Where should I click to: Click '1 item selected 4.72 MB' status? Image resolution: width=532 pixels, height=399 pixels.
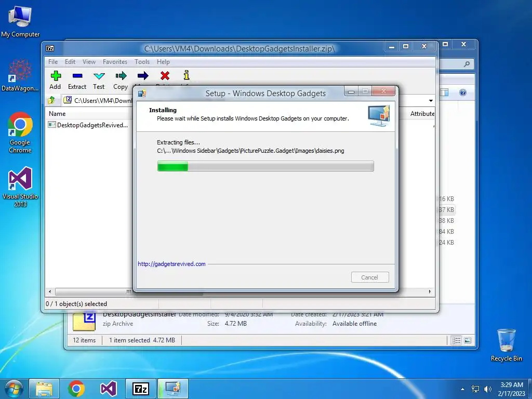[142, 340]
